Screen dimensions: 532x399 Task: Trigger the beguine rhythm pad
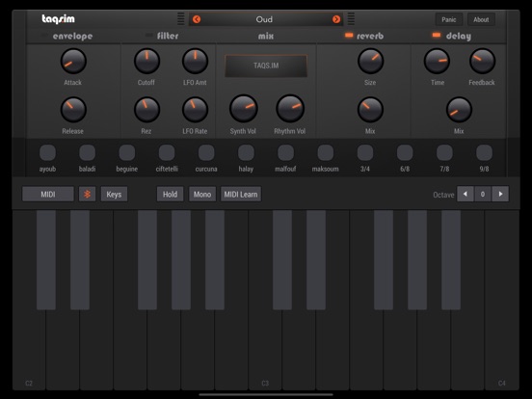[x=127, y=152]
